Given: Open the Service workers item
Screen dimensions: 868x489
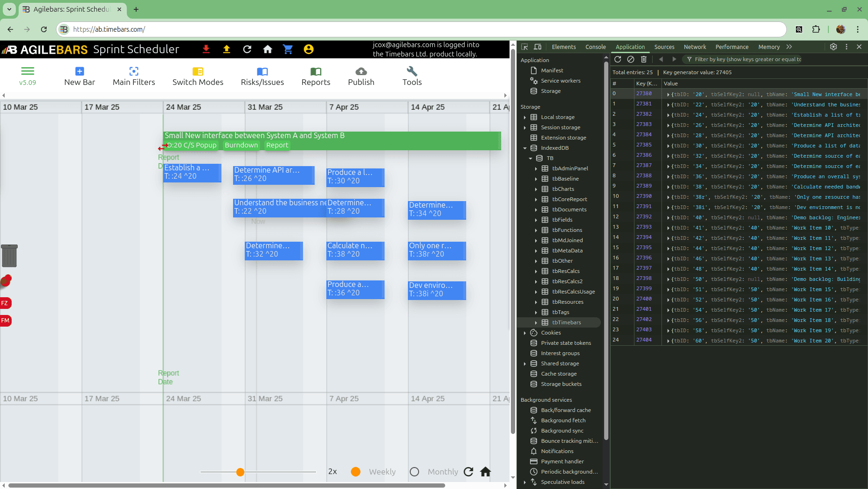Looking at the screenshot, I should [x=560, y=81].
